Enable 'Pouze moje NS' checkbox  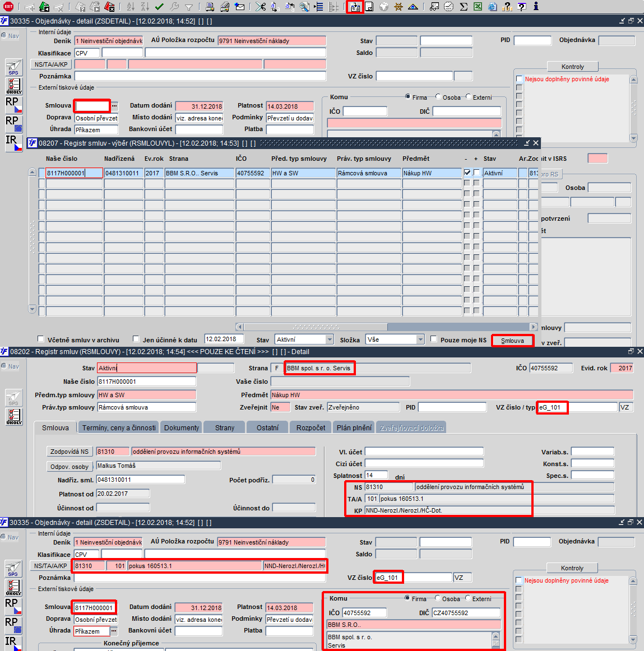pyautogui.click(x=434, y=339)
